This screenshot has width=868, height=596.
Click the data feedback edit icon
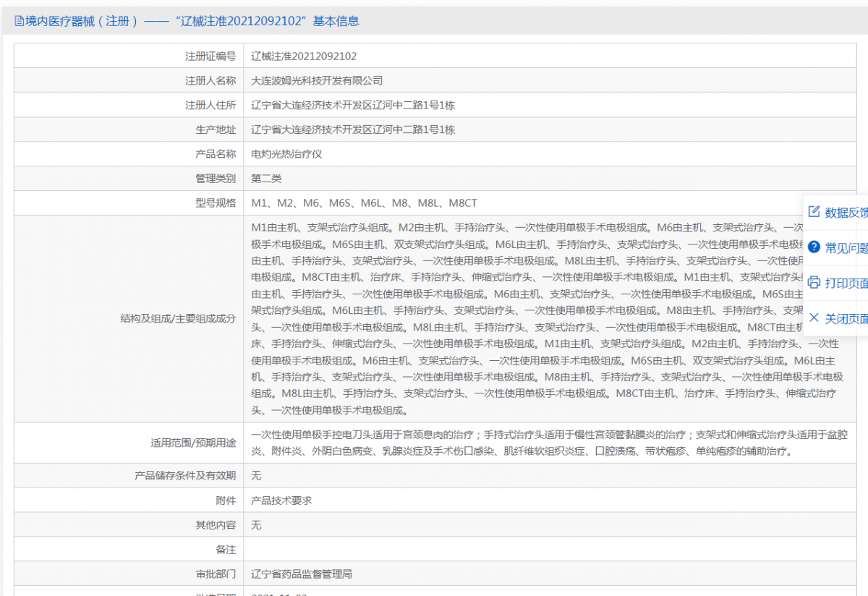click(x=814, y=212)
